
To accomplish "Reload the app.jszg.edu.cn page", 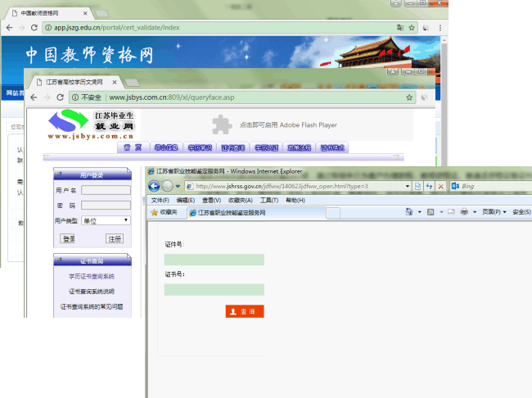I will pos(34,28).
